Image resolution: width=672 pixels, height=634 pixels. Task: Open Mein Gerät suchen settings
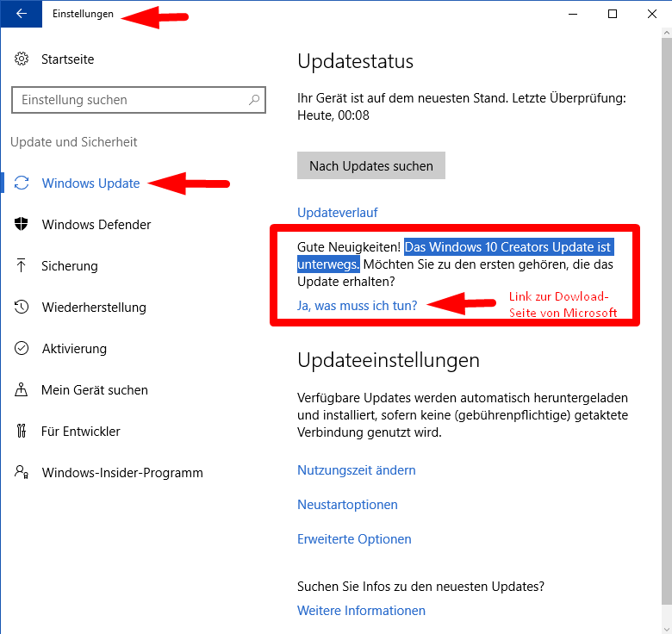[x=95, y=390]
